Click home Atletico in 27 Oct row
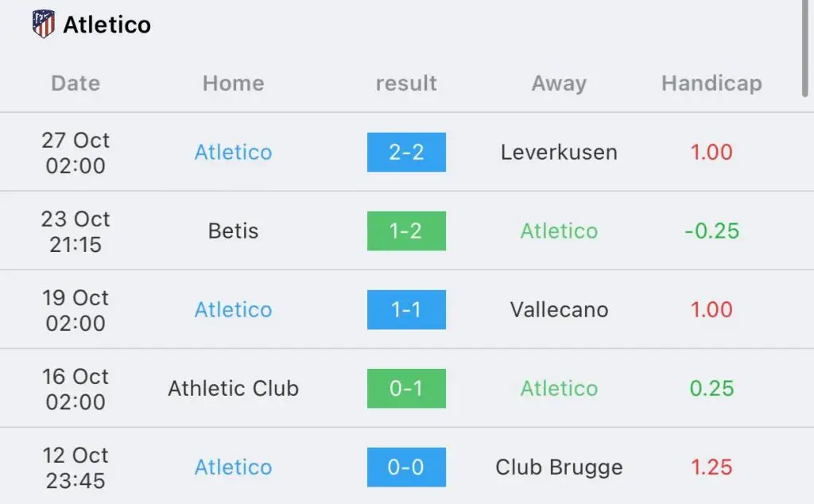 point(233,152)
